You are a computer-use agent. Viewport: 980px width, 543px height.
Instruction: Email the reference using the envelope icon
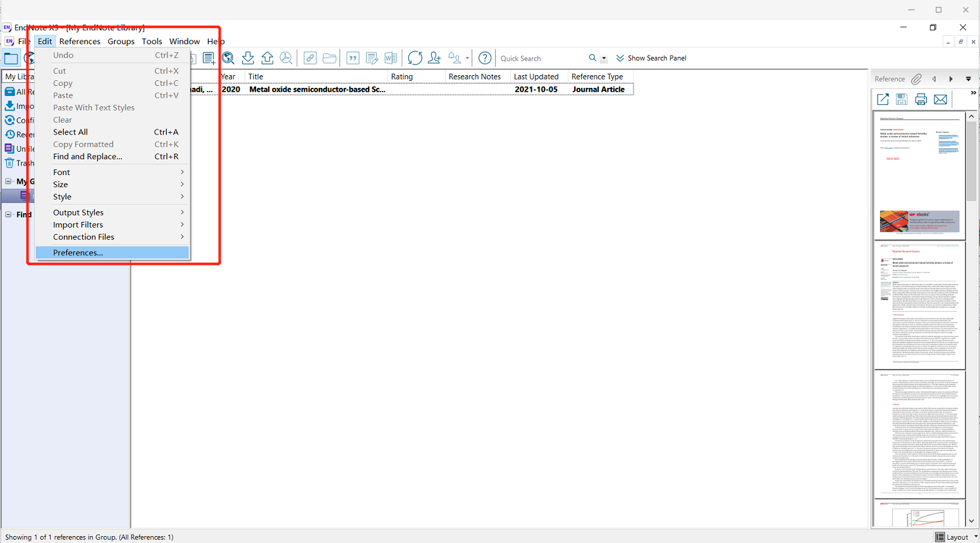click(x=940, y=99)
